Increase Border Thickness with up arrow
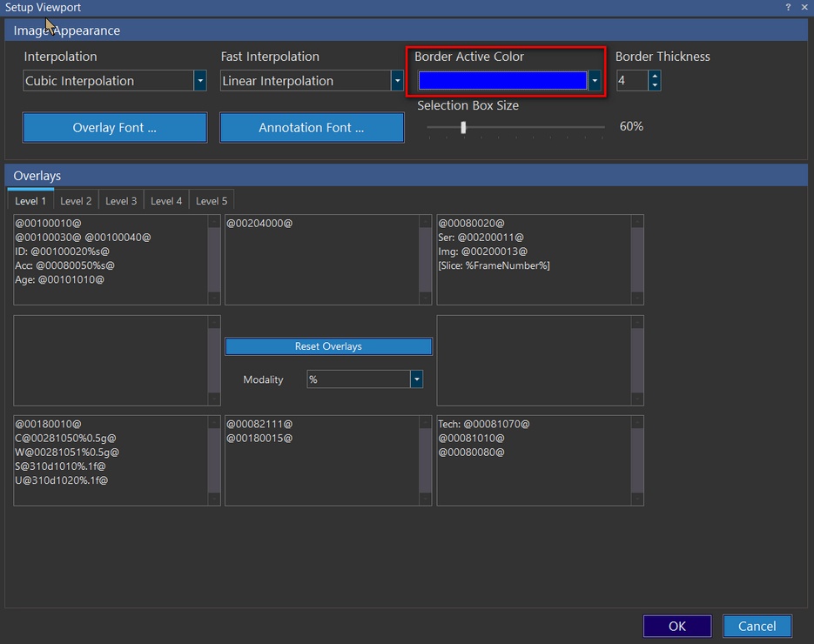 point(655,77)
